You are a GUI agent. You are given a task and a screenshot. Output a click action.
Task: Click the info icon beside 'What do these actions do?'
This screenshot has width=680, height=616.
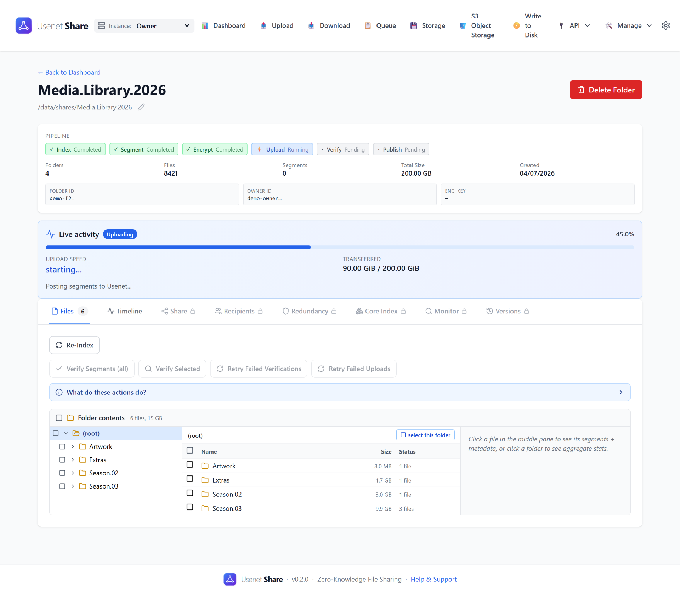pyautogui.click(x=59, y=392)
